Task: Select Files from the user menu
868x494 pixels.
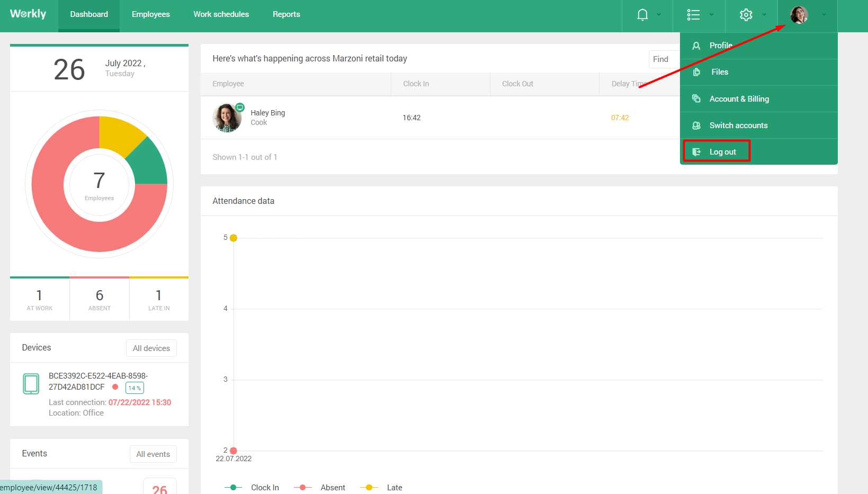Action: [x=759, y=72]
